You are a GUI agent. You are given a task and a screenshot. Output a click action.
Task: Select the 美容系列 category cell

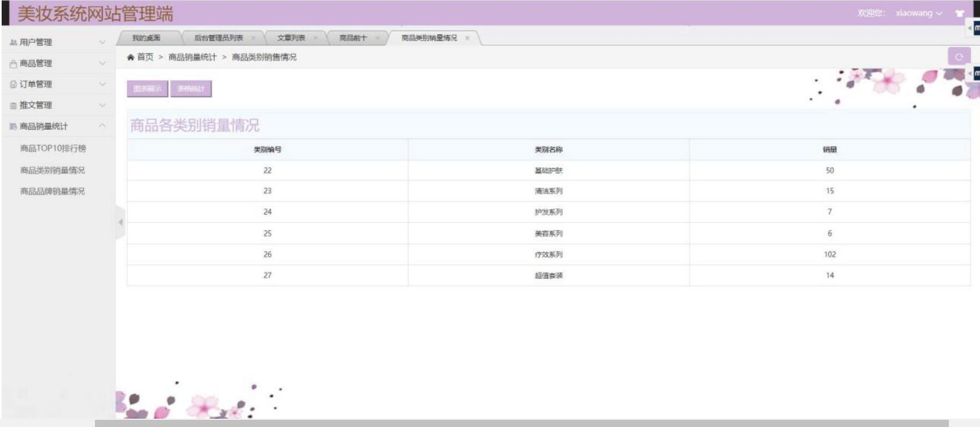[x=549, y=233]
